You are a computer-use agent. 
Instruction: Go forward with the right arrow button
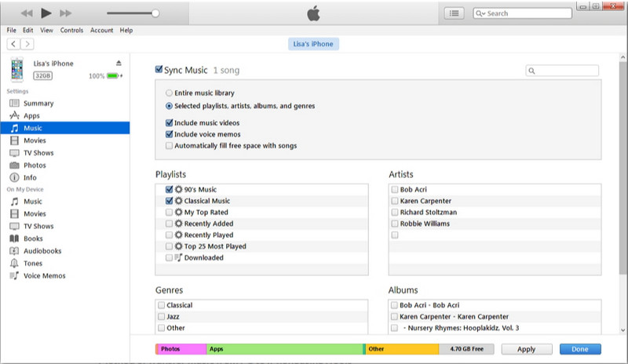27,44
